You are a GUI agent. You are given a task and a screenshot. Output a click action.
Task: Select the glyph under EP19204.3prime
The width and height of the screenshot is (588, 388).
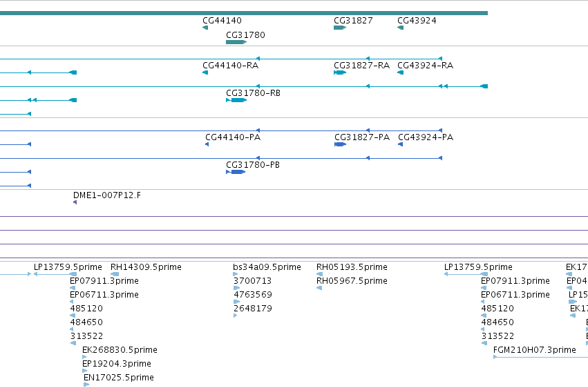coord(85,371)
